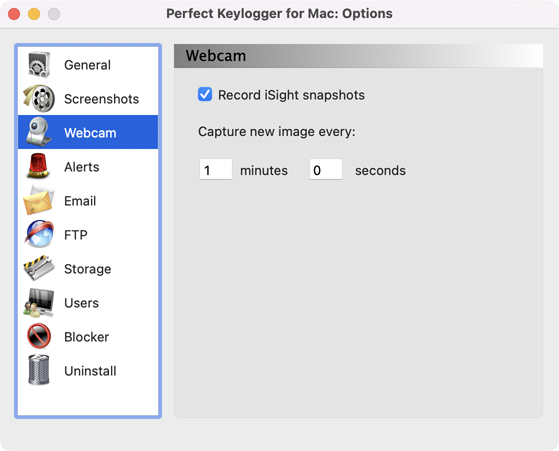Click the Webcam panel header
This screenshot has width=559, height=451.
pyautogui.click(x=358, y=56)
